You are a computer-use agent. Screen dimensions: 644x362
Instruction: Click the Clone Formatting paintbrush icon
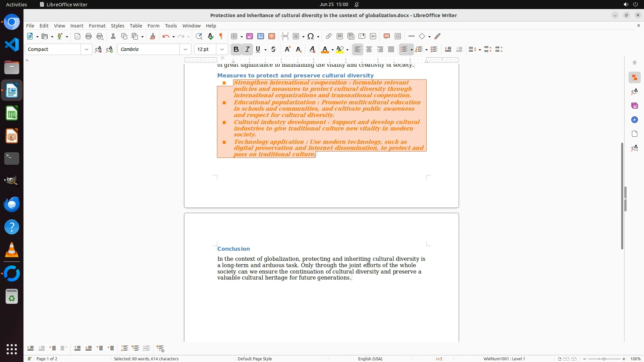tap(153, 37)
